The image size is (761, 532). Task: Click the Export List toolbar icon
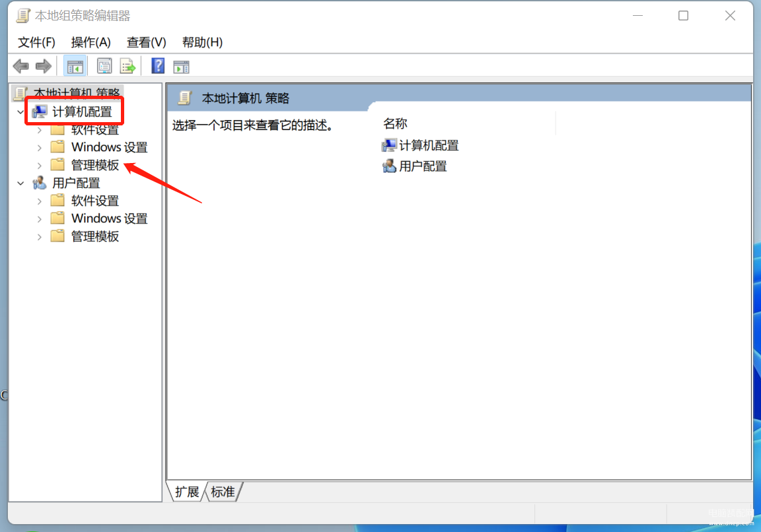click(x=127, y=66)
